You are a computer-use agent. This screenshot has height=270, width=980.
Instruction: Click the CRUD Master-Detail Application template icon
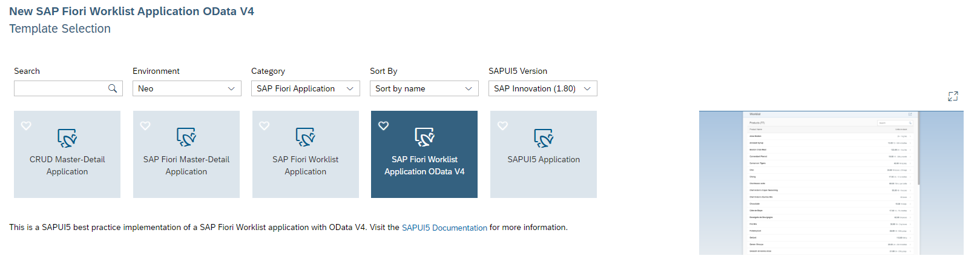[x=67, y=137]
